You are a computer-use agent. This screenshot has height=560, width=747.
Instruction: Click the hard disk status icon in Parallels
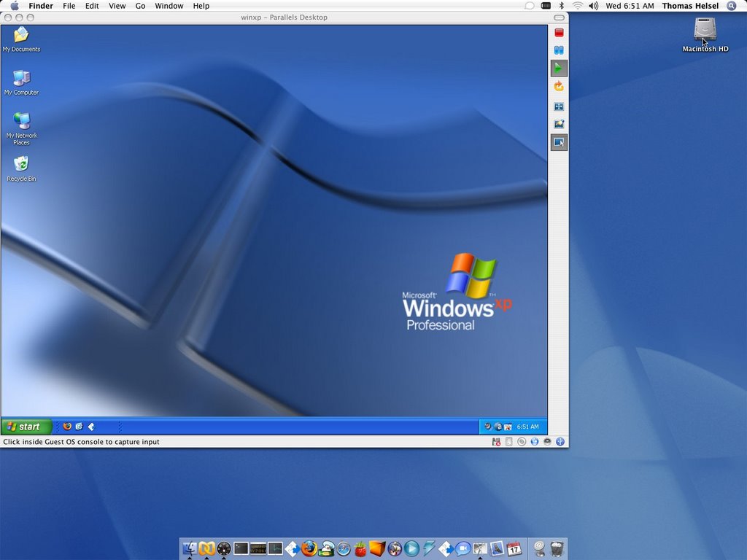[508, 442]
